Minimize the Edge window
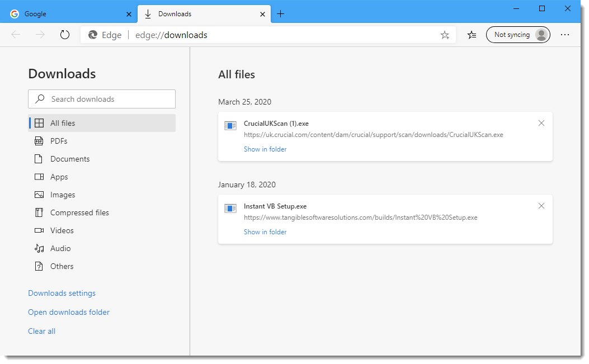 (516, 8)
